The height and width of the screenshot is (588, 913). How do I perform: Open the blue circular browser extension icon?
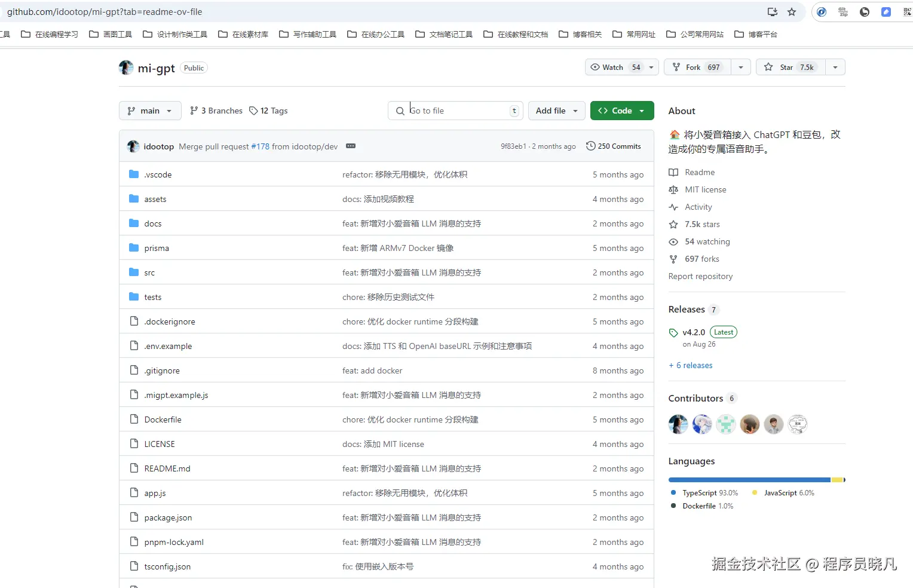[x=822, y=12]
